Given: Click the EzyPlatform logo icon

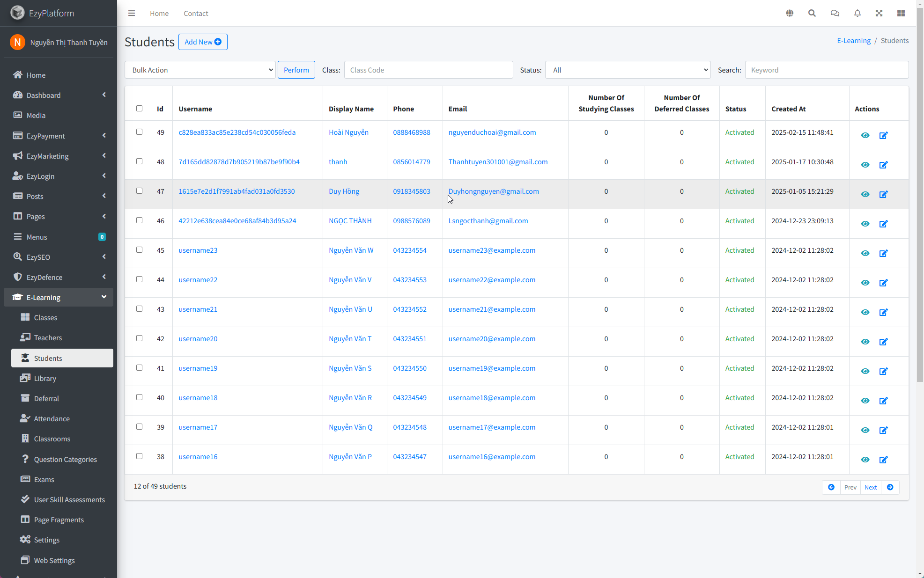Looking at the screenshot, I should 17,13.
